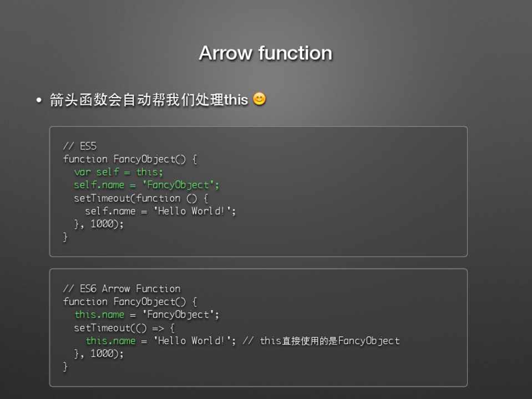Click the closing brace of ES5 code

pyautogui.click(x=65, y=237)
